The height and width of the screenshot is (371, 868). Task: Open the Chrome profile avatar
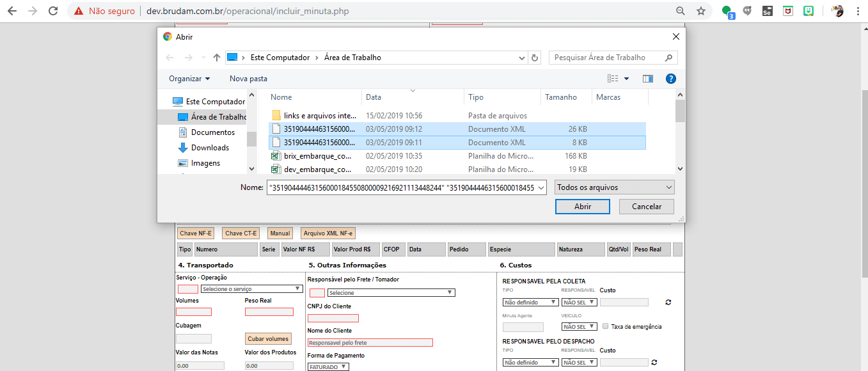(x=837, y=11)
